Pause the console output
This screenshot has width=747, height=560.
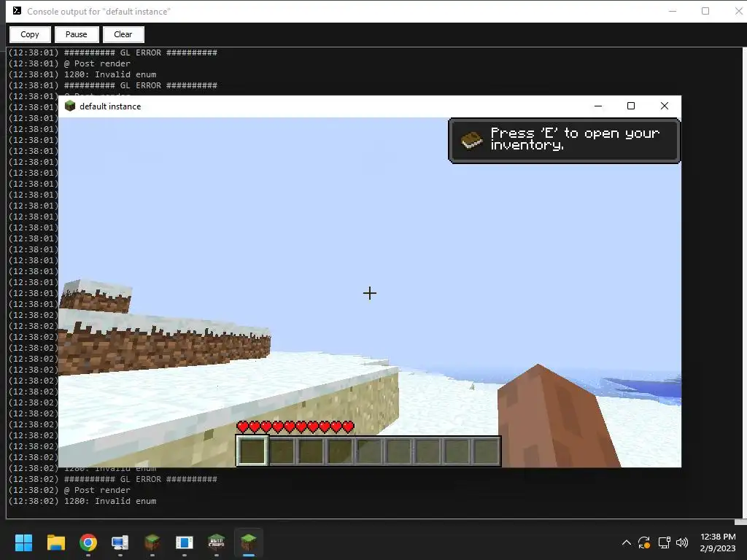(76, 34)
